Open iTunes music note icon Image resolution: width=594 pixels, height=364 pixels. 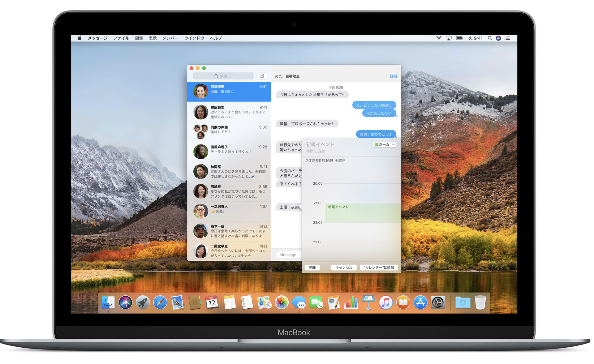tap(385, 302)
